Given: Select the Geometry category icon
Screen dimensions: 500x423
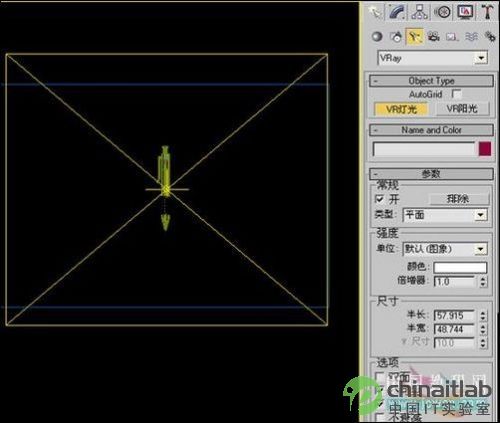Looking at the screenshot, I should coord(377,36).
